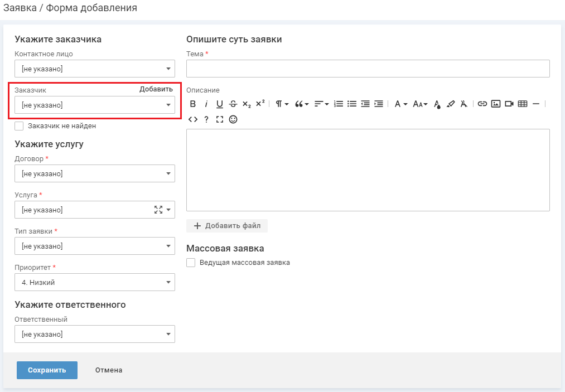Toggle fullscreen mode for the editor
The width and height of the screenshot is (565, 392).
click(220, 119)
